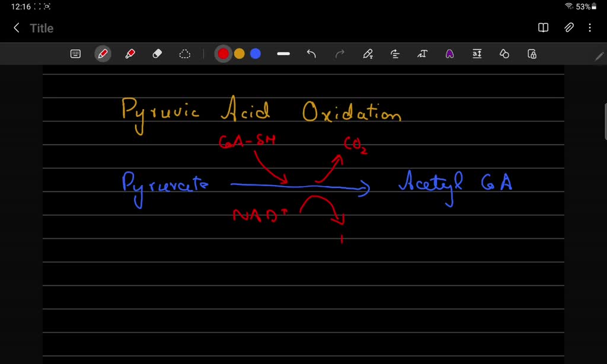Open the page view layout panel
The height and width of the screenshot is (364, 607).
pyautogui.click(x=542, y=27)
